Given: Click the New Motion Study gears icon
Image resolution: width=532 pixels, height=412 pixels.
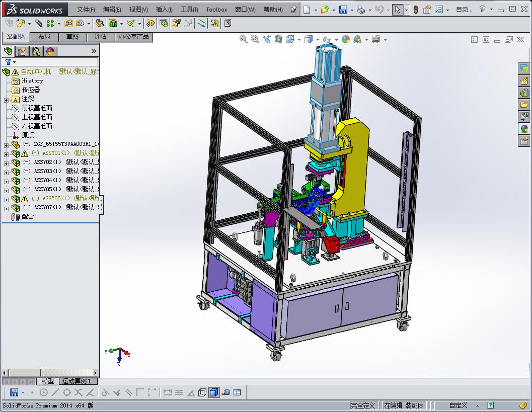Looking at the screenshot, I should pyautogui.click(x=150, y=23).
